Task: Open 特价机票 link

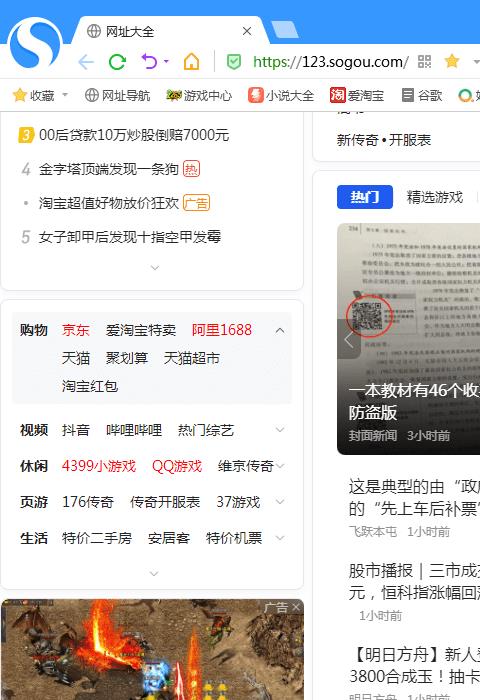Action: coord(234,538)
